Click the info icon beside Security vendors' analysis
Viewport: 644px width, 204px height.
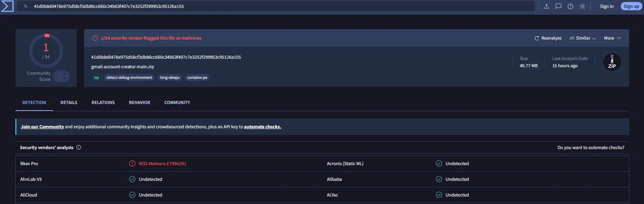pos(79,147)
